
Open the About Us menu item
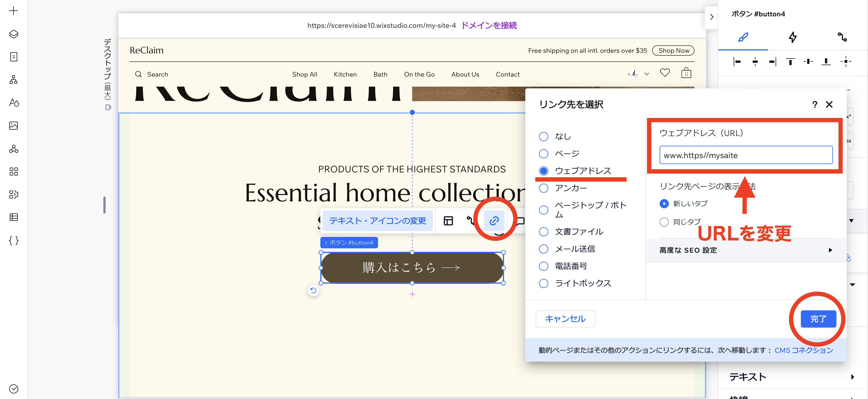click(465, 74)
